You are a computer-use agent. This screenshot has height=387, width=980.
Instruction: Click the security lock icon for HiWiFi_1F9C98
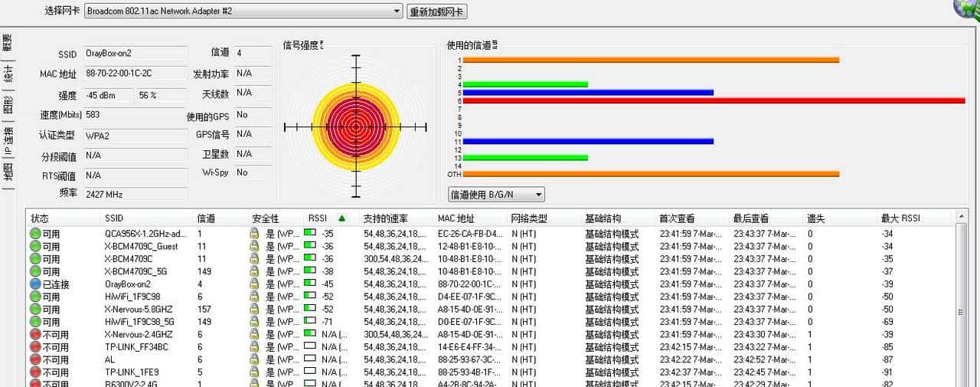255,297
